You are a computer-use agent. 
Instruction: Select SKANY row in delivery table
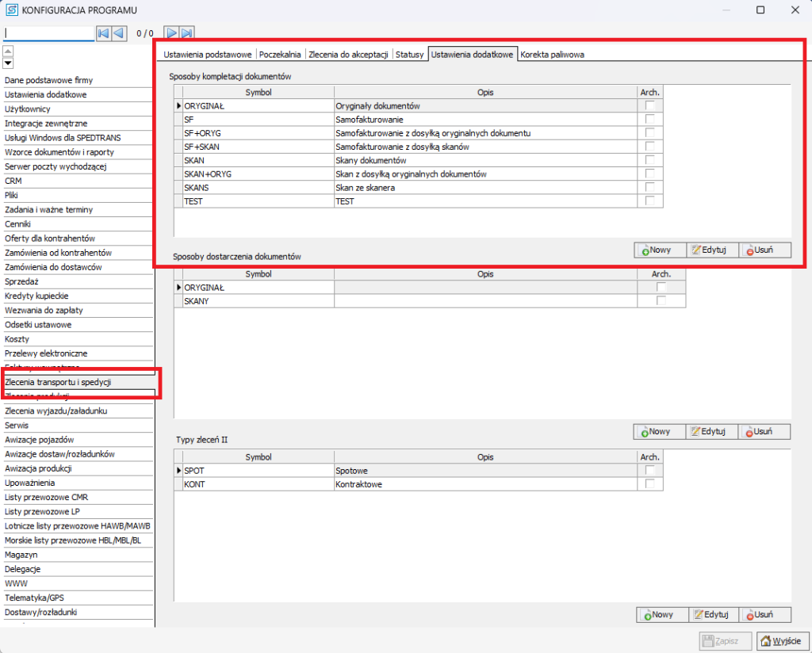tap(430, 300)
